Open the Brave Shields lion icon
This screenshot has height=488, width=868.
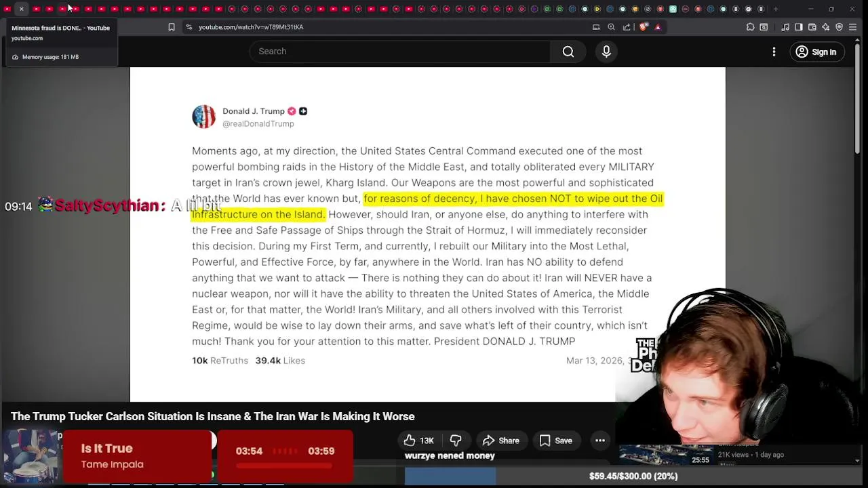click(x=644, y=27)
